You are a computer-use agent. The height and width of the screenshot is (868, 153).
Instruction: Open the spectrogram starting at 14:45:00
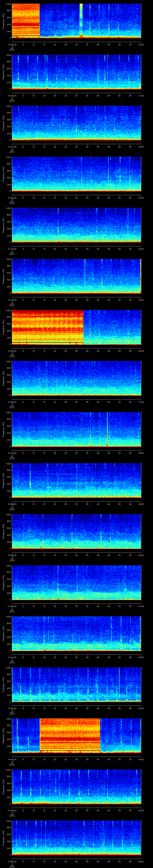(76, 838)
